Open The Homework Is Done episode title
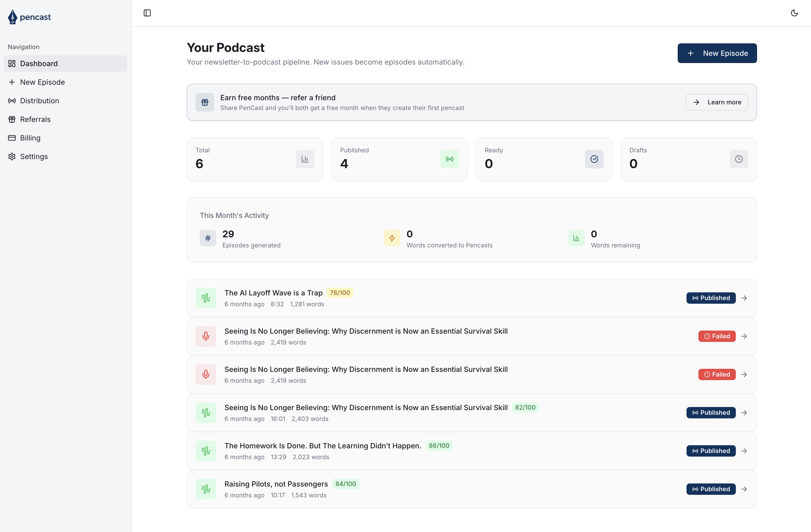The image size is (811, 532). tap(323, 446)
